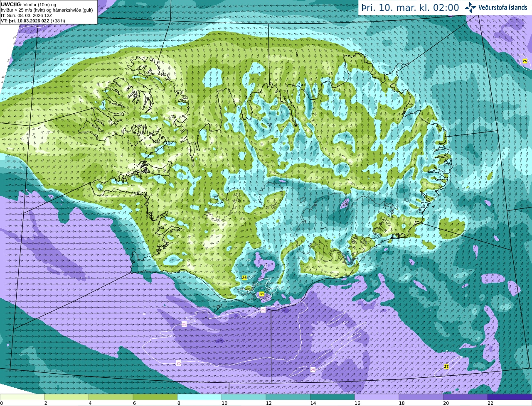Click the Veðurstofa Íslands logo icon
The width and height of the screenshot is (532, 406).
[x=470, y=7]
